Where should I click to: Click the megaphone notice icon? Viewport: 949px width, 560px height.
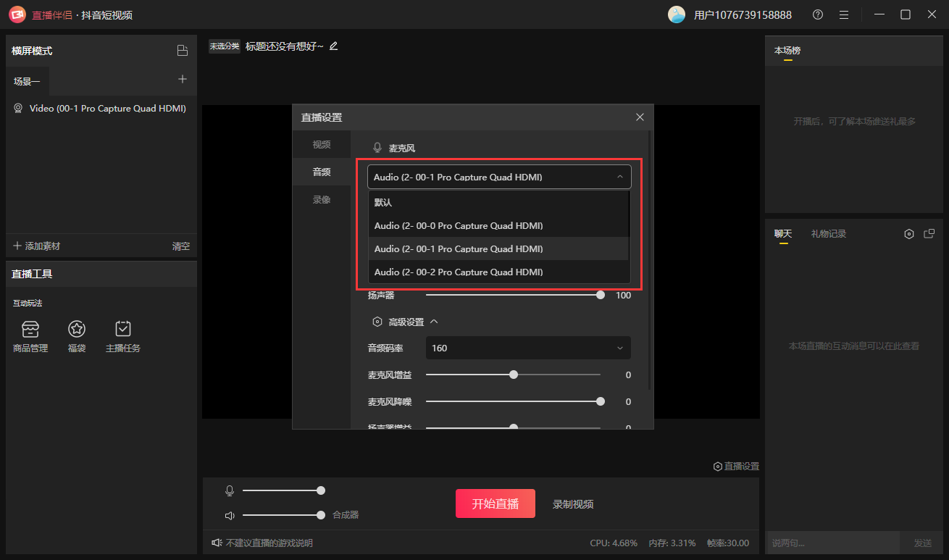217,543
